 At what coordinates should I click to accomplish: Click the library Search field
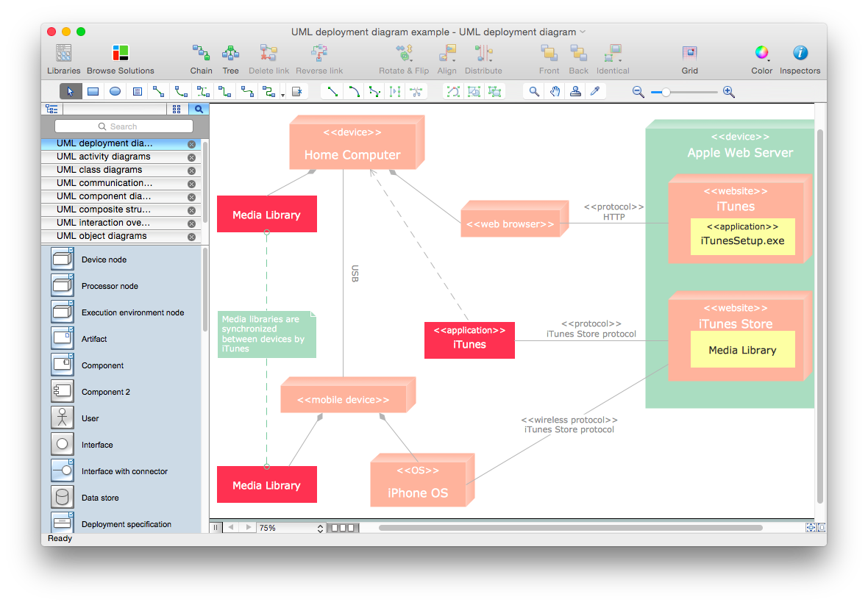(124, 126)
